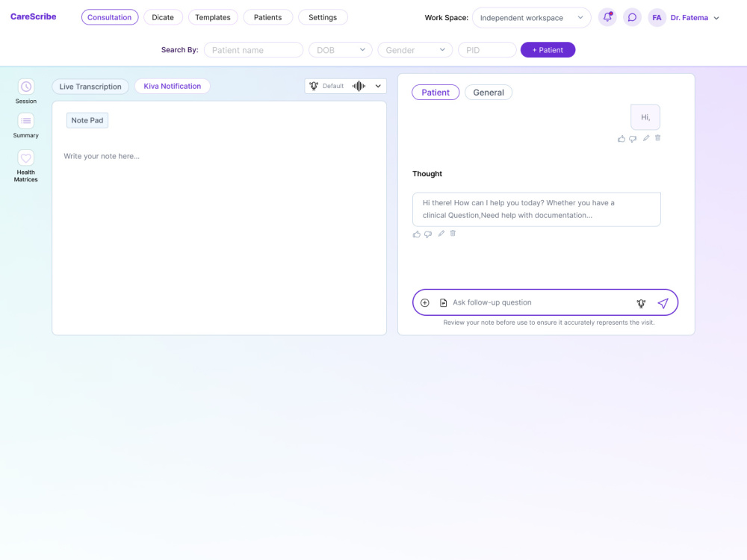747x560 pixels.
Task: Click the FA user avatar
Action: click(657, 18)
